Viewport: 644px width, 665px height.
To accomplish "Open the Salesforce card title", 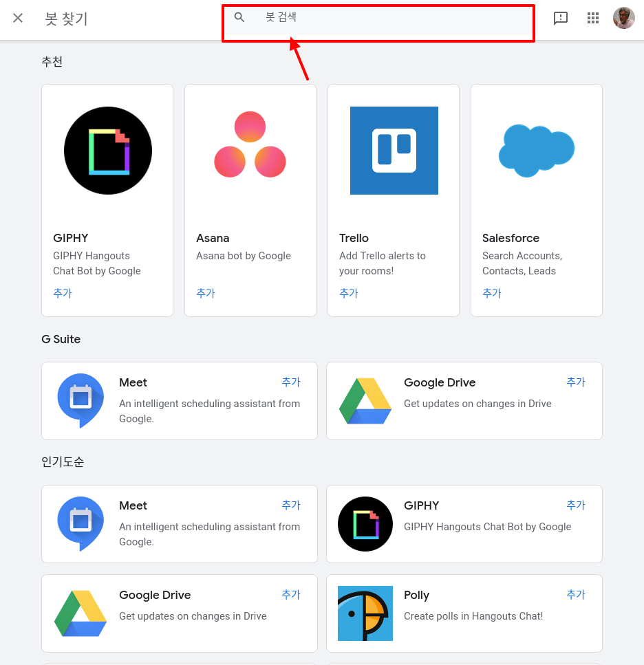I will click(x=511, y=238).
